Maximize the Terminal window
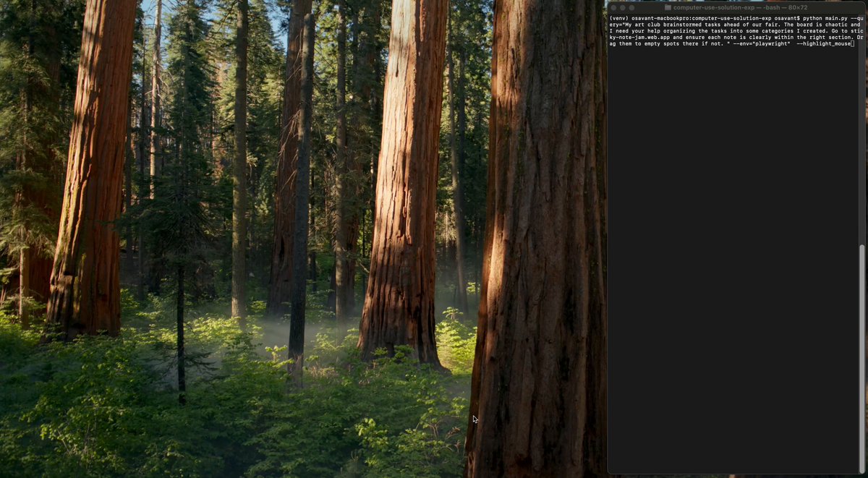 coord(631,8)
